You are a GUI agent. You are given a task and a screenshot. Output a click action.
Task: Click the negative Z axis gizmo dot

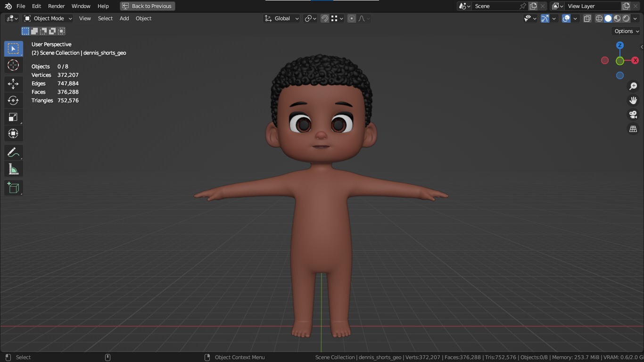[x=620, y=75]
